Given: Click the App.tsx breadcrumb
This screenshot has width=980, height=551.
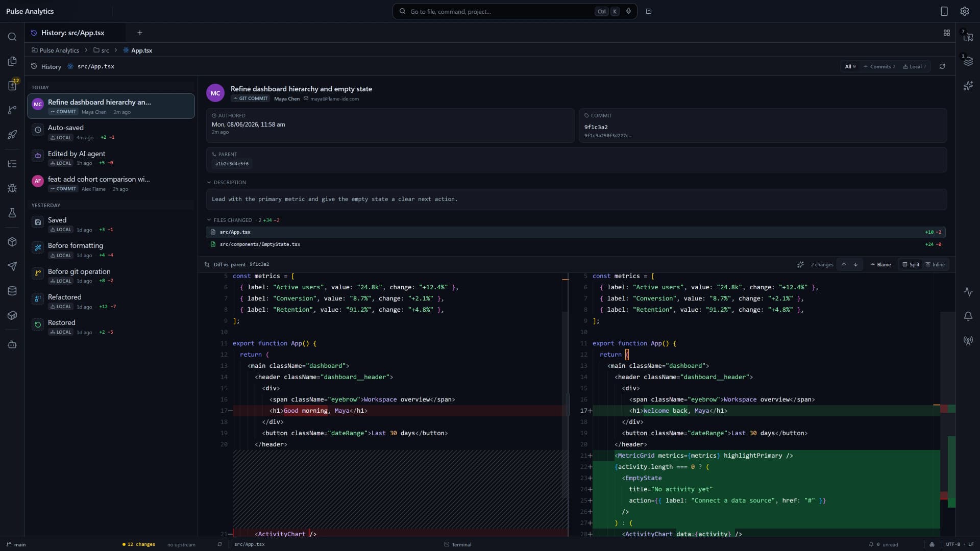Looking at the screenshot, I should (x=137, y=50).
